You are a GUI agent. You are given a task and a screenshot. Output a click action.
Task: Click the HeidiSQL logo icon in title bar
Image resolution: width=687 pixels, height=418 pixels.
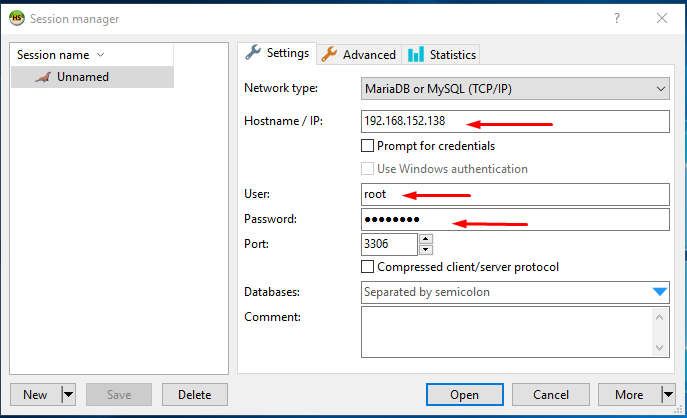[x=17, y=18]
